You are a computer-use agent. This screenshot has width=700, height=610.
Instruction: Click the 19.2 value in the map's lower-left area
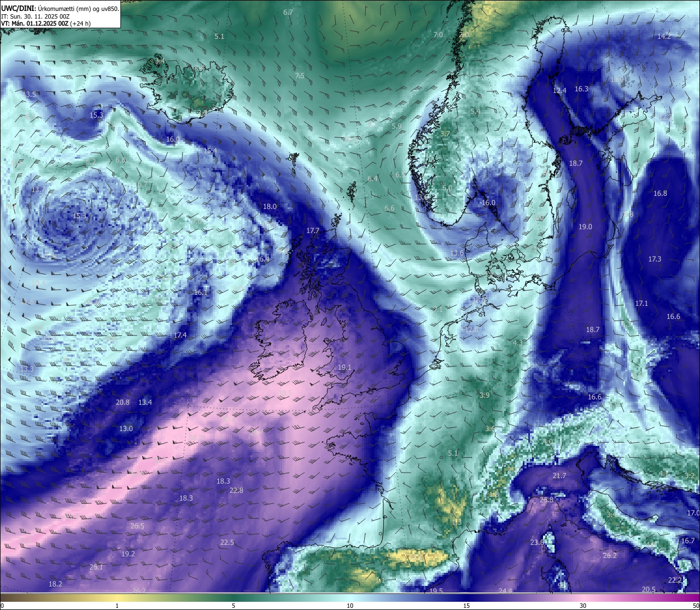pyautogui.click(x=128, y=554)
